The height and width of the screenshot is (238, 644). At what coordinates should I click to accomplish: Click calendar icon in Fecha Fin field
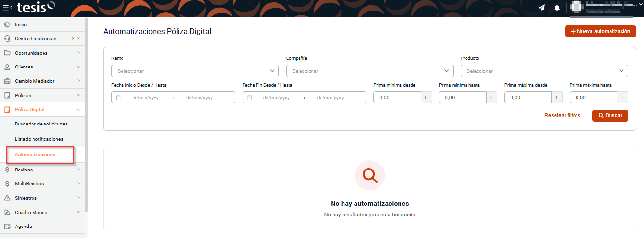pos(249,98)
